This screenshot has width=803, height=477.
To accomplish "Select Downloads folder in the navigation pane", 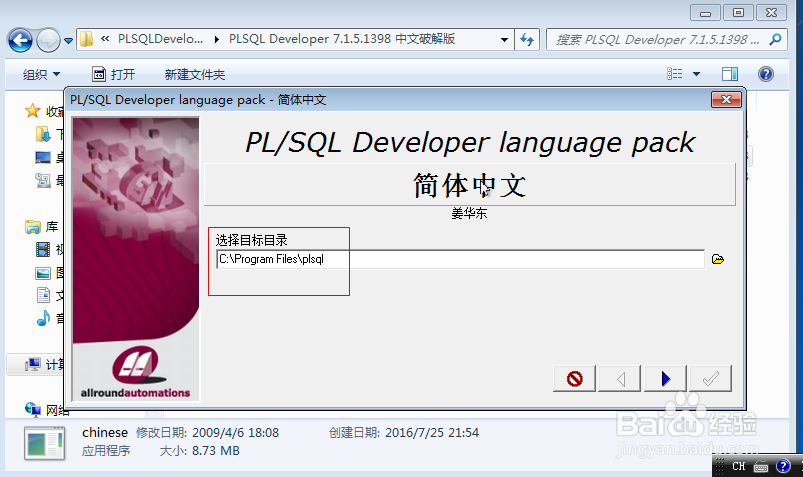I will tap(43, 134).
